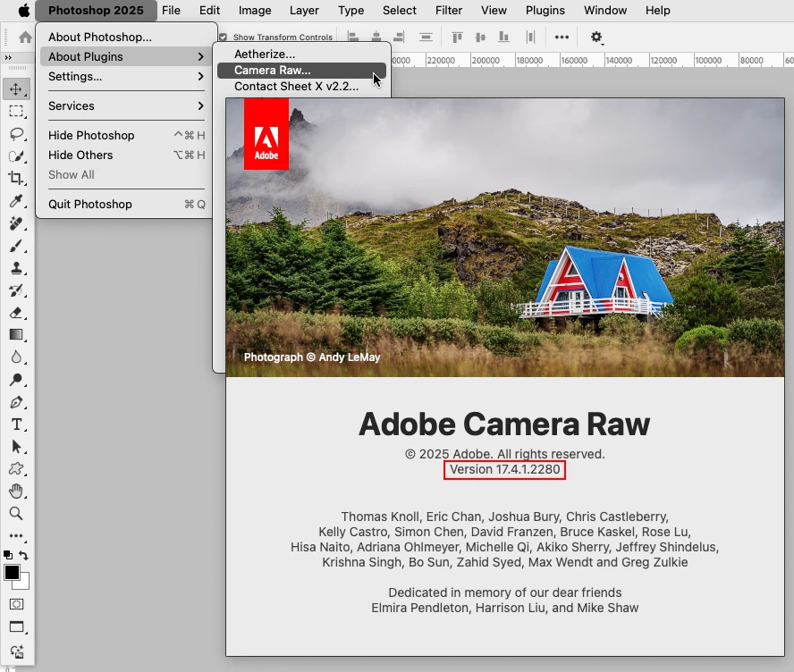Select the Clone Stamp tool
This screenshot has width=794, height=672.
click(16, 268)
